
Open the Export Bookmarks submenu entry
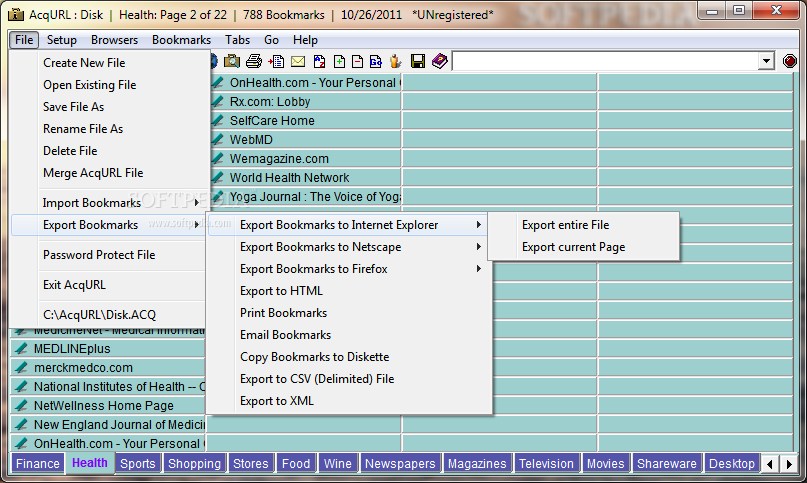pyautogui.click(x=108, y=225)
